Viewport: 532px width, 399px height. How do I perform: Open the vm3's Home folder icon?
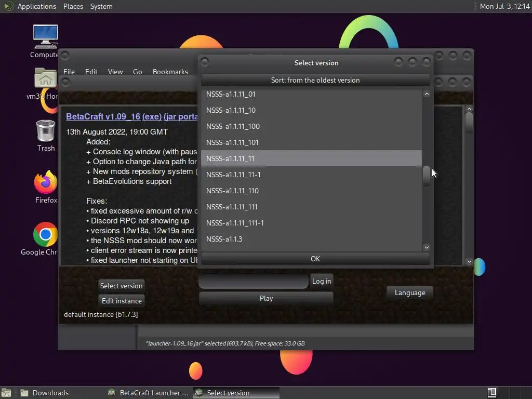click(45, 79)
